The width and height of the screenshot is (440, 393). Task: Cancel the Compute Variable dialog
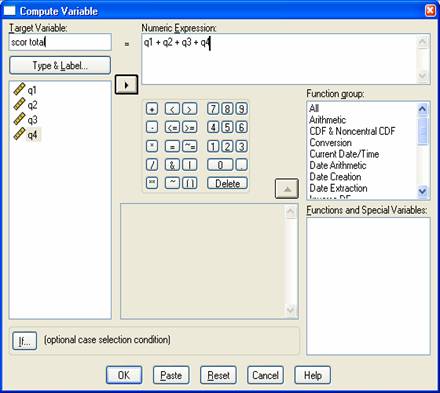pos(265,375)
